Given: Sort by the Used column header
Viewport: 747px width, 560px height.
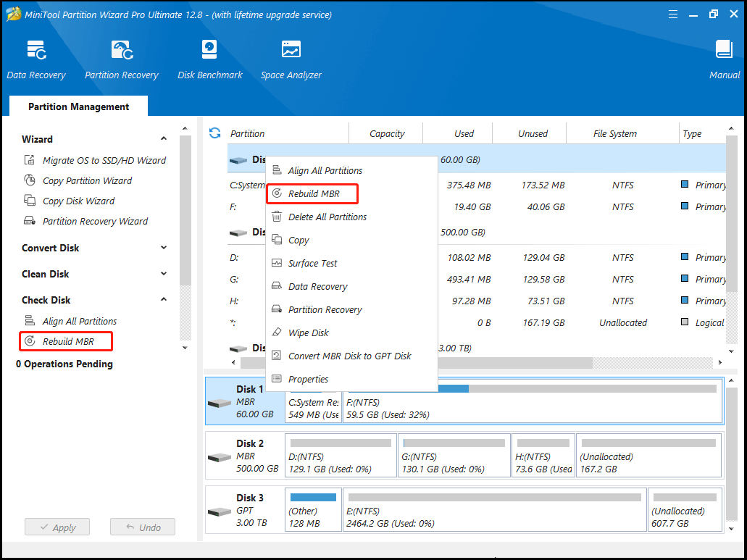Looking at the screenshot, I should pyautogui.click(x=458, y=134).
